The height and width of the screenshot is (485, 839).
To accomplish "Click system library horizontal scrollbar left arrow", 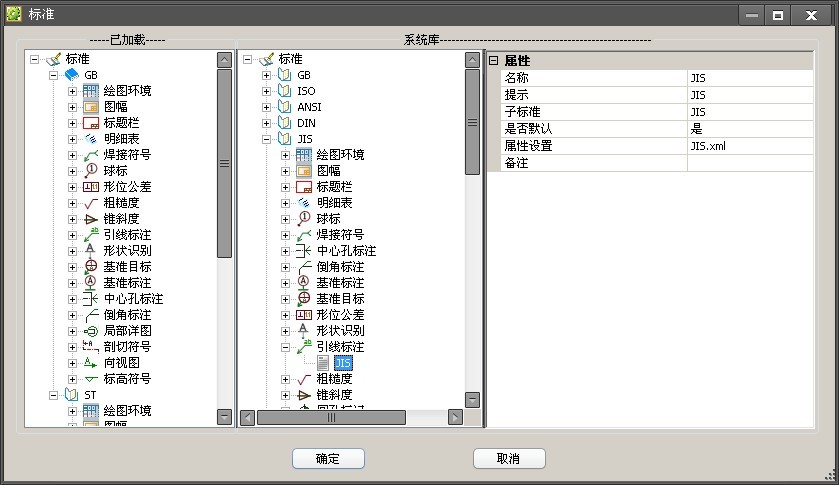I will [x=247, y=417].
